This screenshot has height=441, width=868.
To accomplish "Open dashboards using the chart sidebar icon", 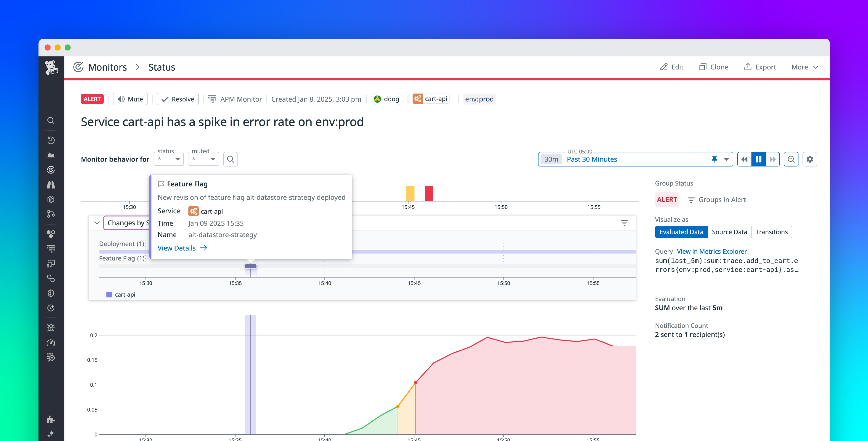I will (x=51, y=155).
